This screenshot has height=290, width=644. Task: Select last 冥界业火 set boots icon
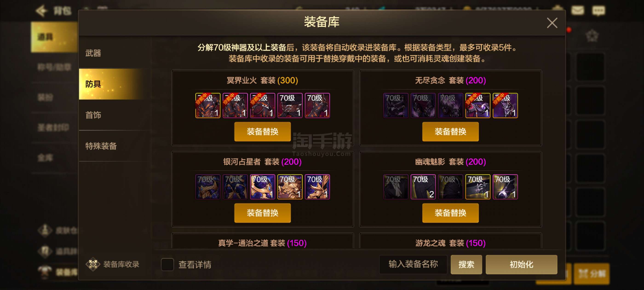click(x=317, y=105)
